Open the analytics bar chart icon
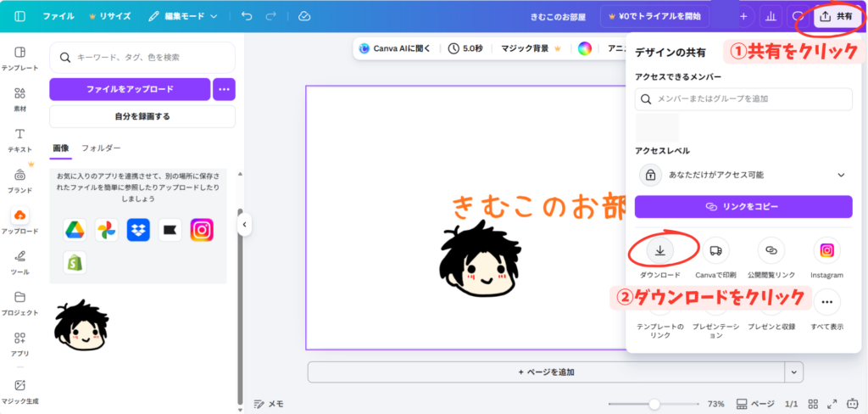 pyautogui.click(x=771, y=17)
